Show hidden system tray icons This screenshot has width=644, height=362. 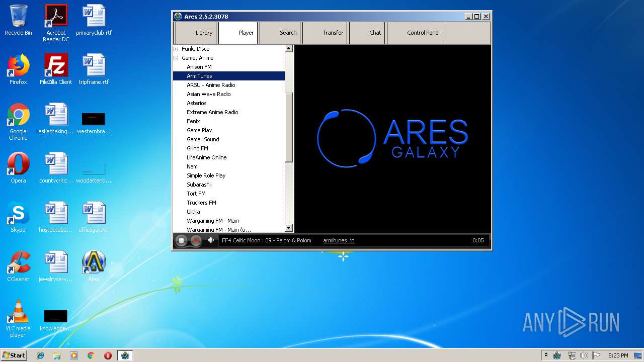click(x=546, y=355)
